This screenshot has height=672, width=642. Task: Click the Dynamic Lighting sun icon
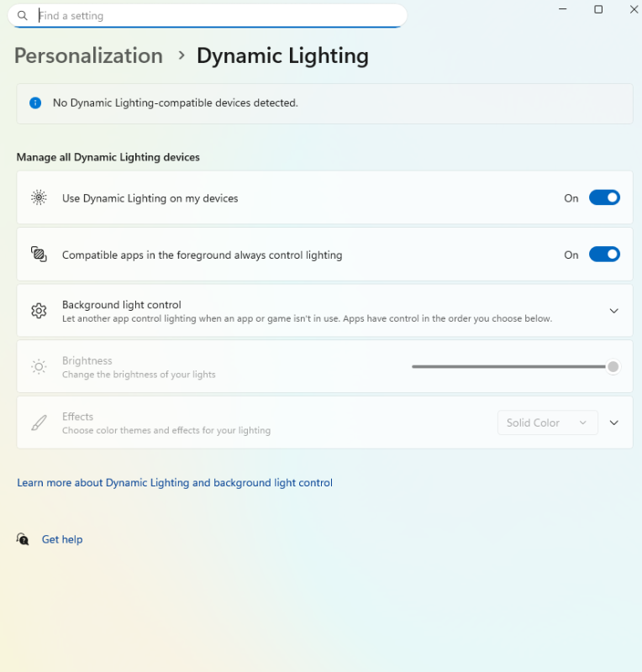tap(39, 198)
